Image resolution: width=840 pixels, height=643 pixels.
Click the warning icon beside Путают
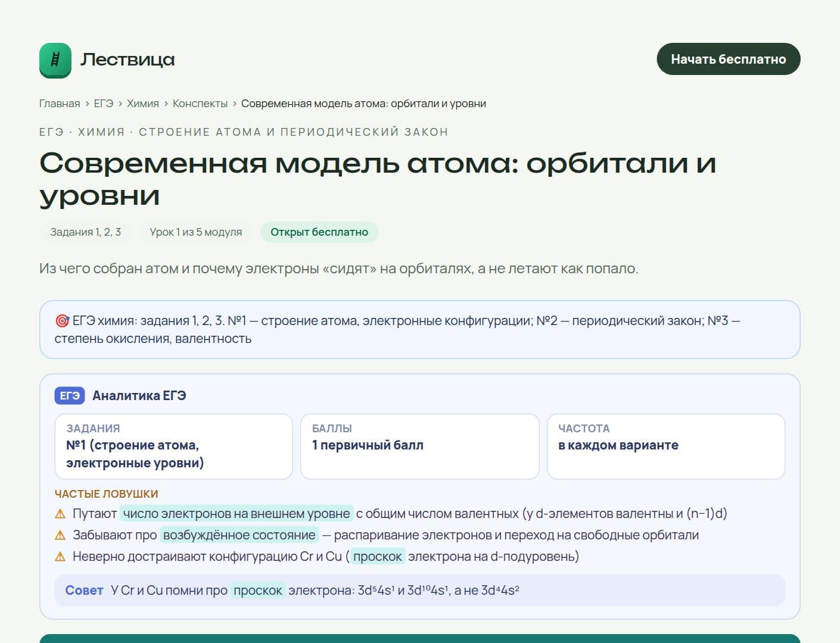(60, 514)
